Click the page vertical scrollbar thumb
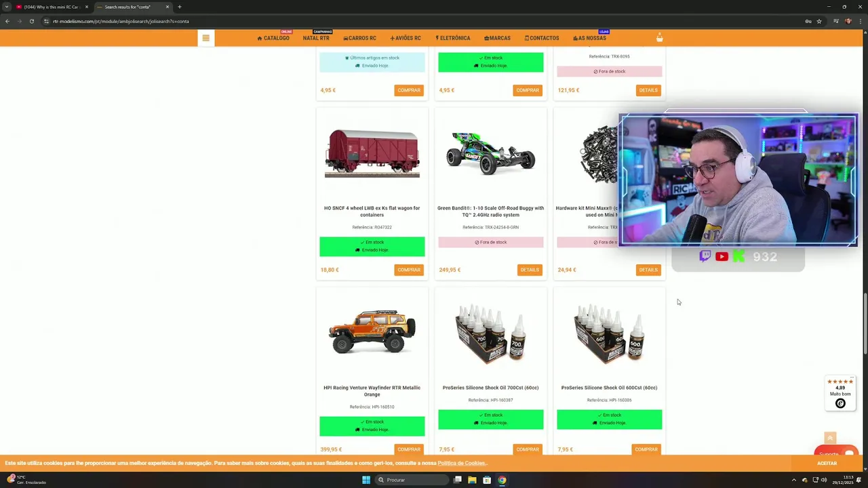Viewport: 868px width, 488px height. 865,323
